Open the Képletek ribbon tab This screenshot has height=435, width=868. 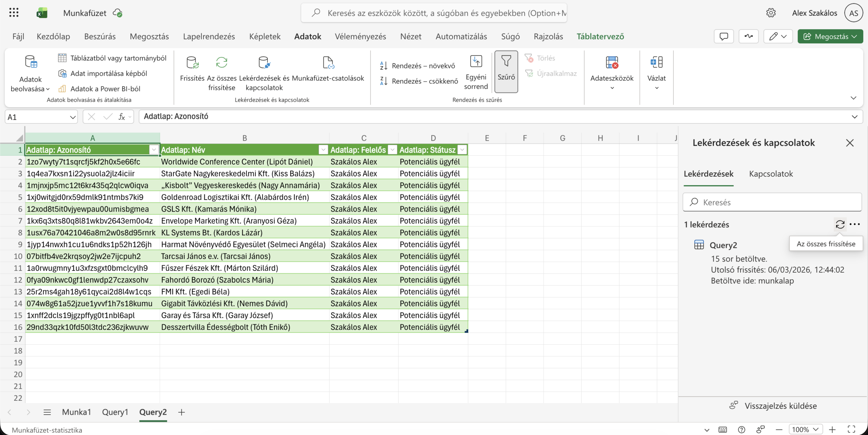pyautogui.click(x=264, y=37)
